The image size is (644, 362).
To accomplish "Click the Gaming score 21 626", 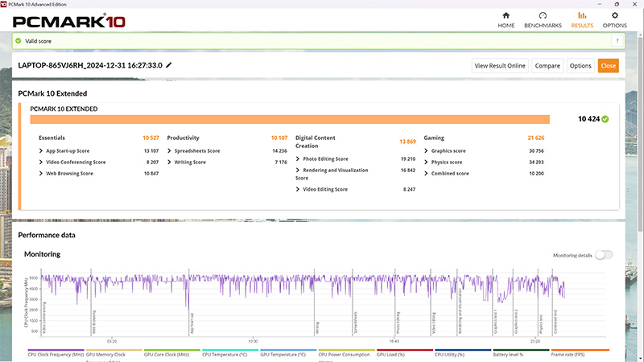I will pyautogui.click(x=536, y=138).
